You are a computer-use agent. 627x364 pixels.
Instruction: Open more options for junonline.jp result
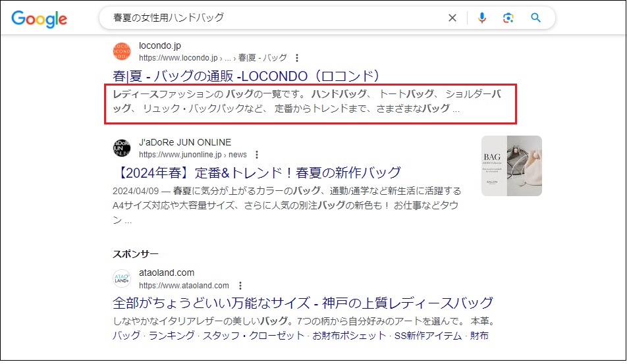coord(257,155)
